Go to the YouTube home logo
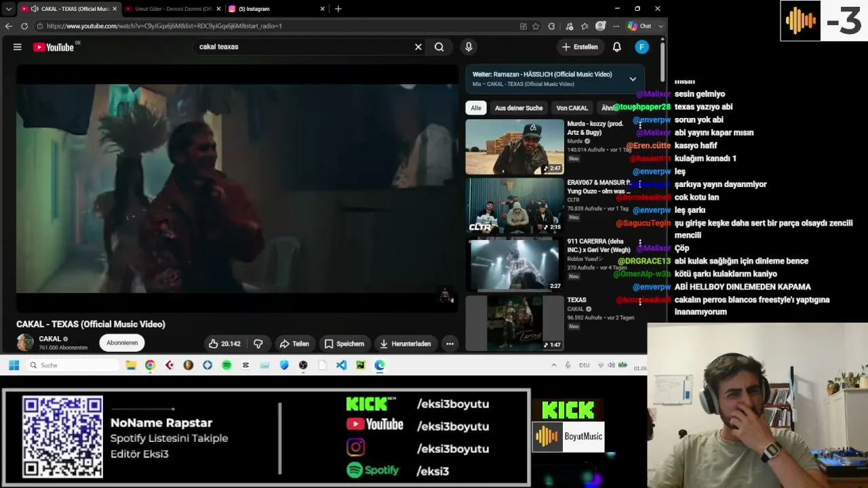868x488 pixels. point(54,47)
